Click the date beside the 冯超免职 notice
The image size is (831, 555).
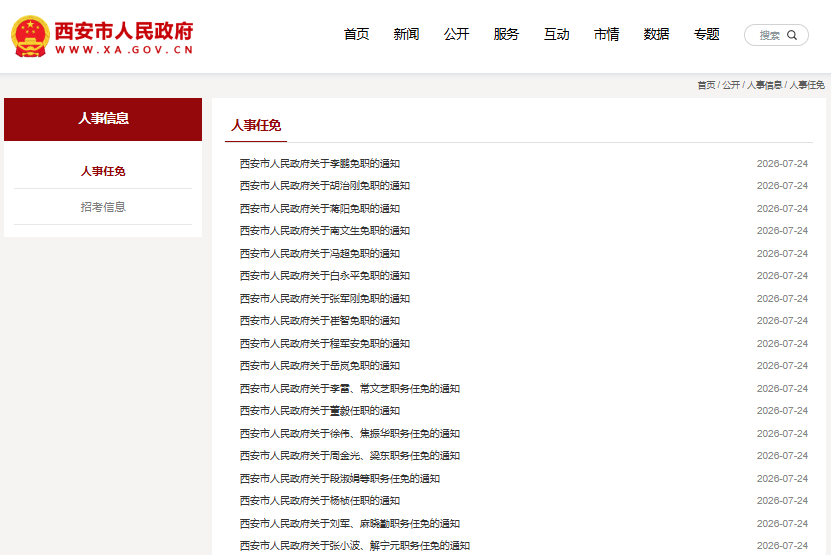[x=782, y=253]
